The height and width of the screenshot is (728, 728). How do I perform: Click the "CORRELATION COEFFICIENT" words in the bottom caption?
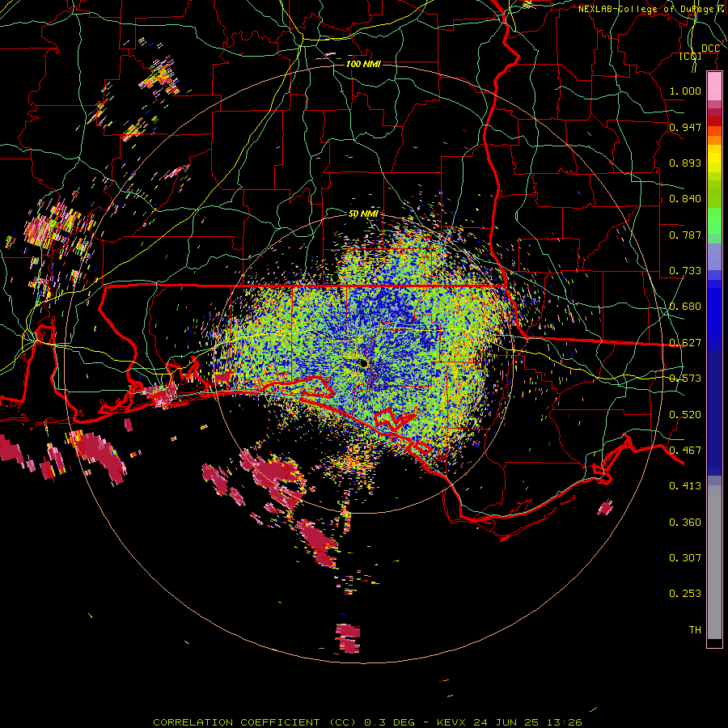236,722
